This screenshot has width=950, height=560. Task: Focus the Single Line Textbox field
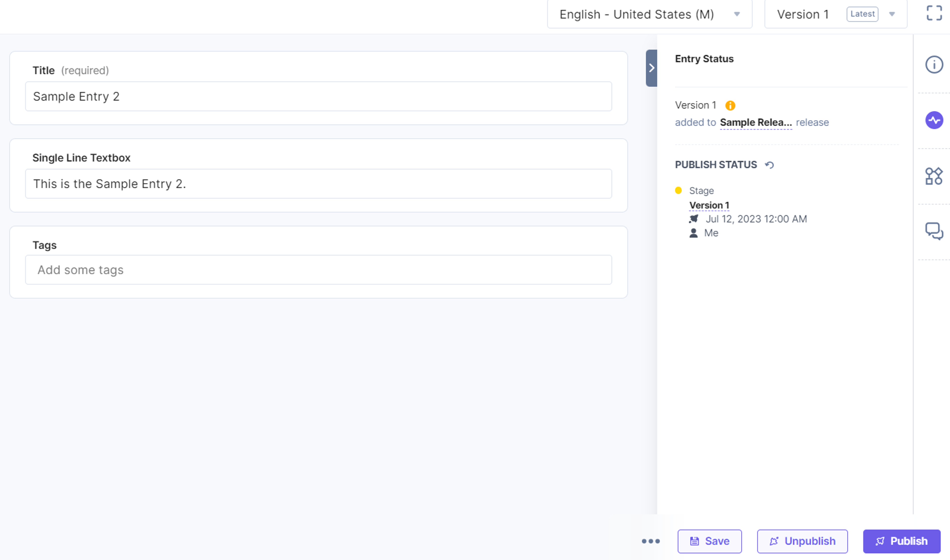[x=318, y=184]
